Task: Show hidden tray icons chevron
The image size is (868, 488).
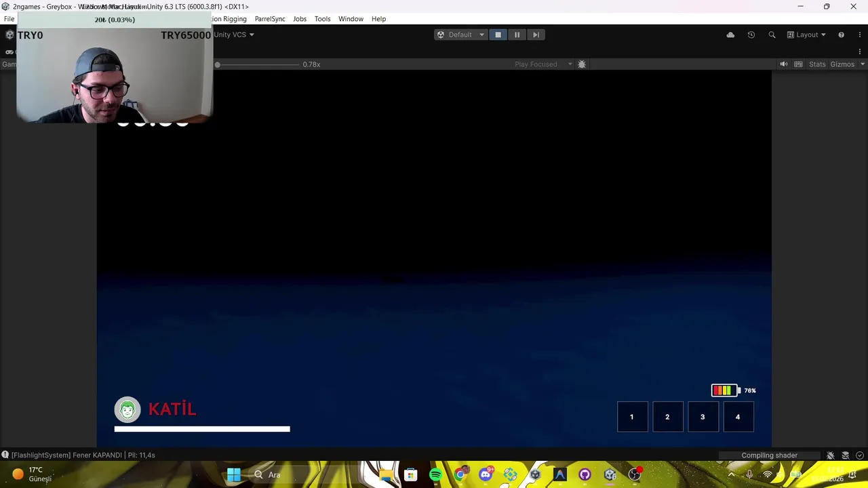Action: 731,474
